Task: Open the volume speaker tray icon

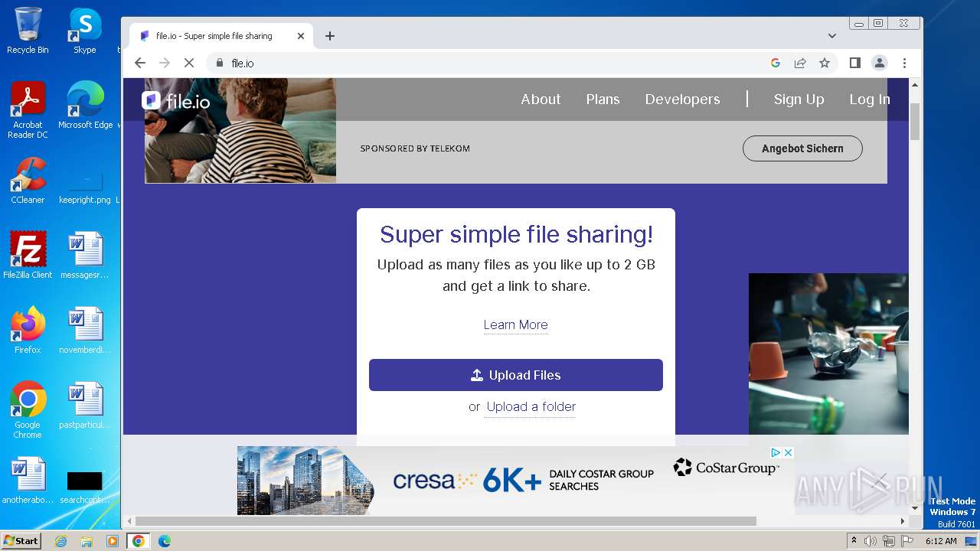Action: [871, 541]
